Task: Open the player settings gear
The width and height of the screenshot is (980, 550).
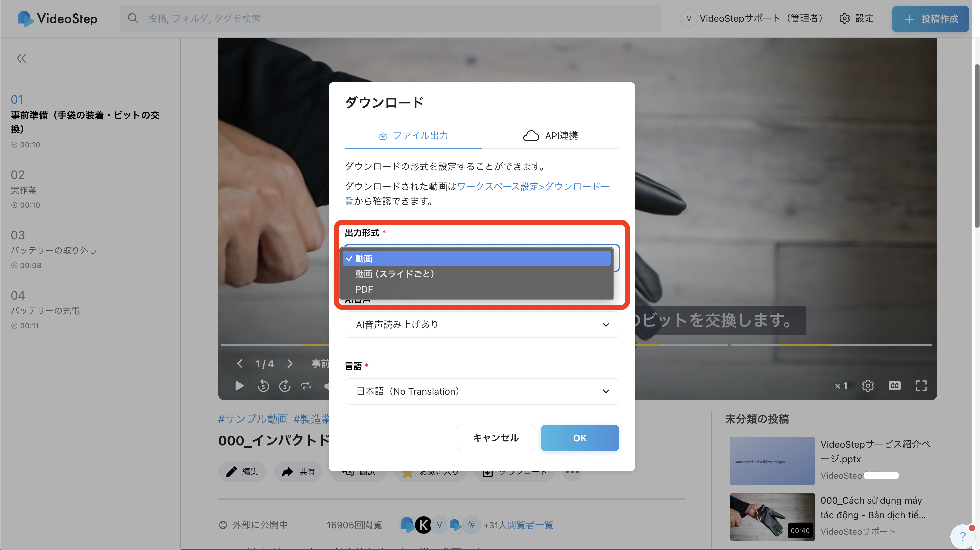Action: [867, 386]
